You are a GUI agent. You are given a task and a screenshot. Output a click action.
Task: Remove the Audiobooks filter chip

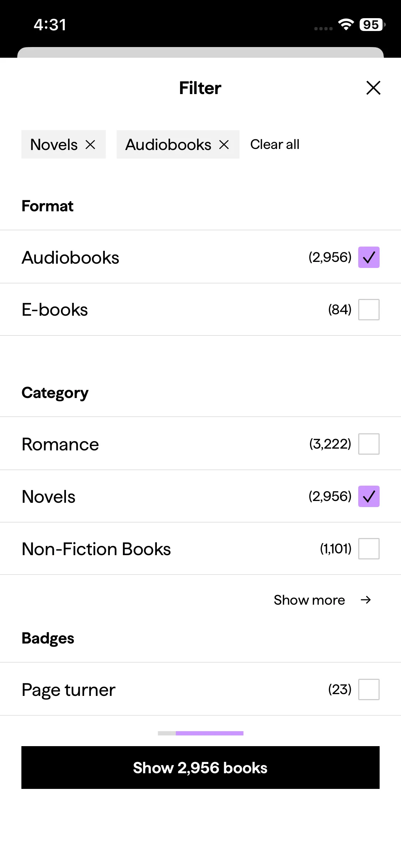coord(224,144)
